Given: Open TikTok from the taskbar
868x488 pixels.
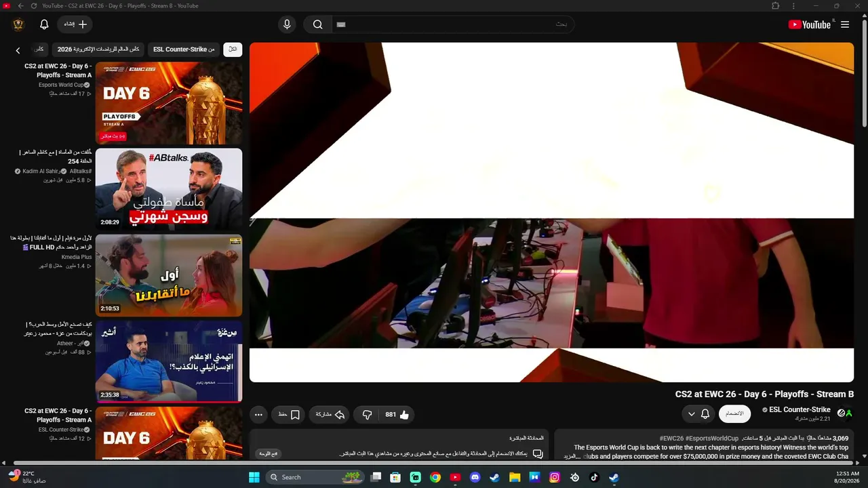Looking at the screenshot, I should click(x=594, y=477).
